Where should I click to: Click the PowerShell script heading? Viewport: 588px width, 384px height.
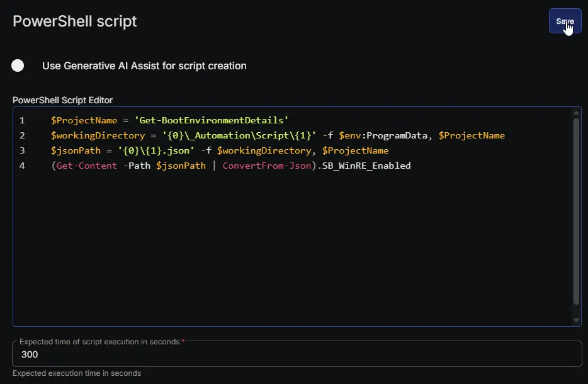coord(75,21)
